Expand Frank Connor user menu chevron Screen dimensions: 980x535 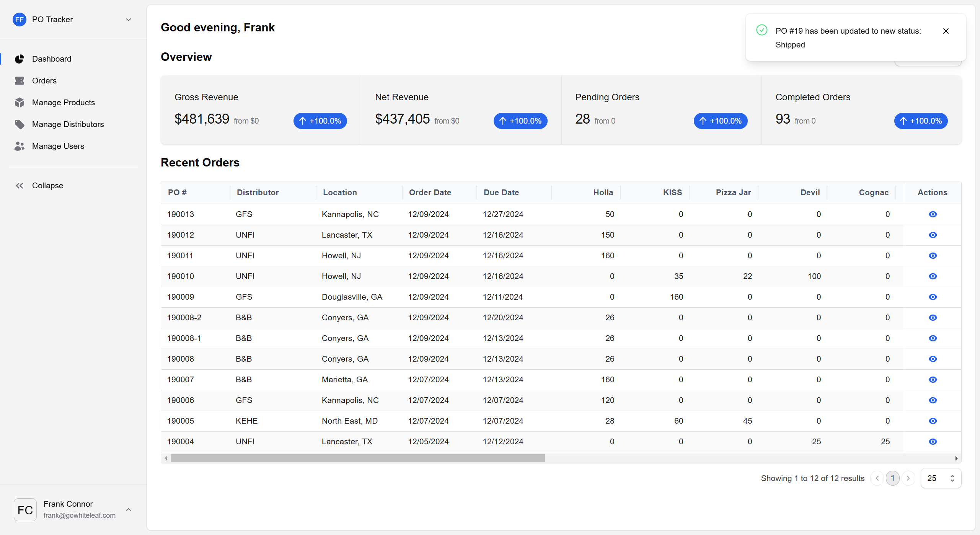[x=129, y=510]
